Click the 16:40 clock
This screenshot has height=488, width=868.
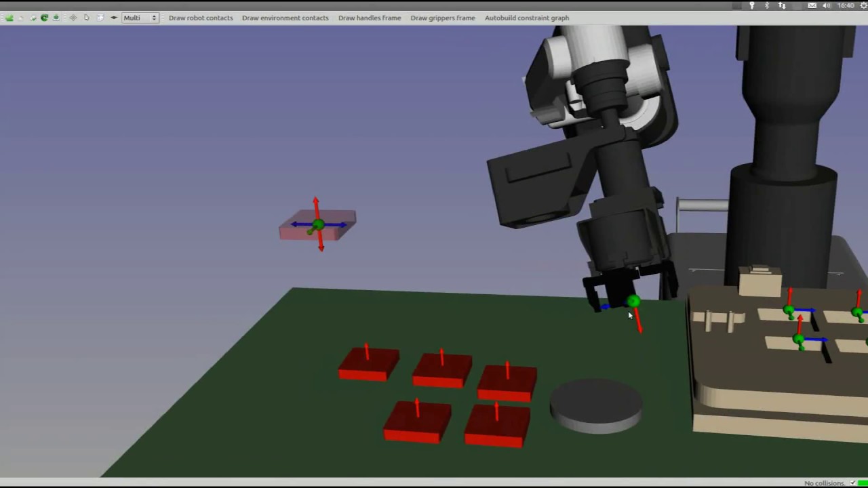point(846,5)
